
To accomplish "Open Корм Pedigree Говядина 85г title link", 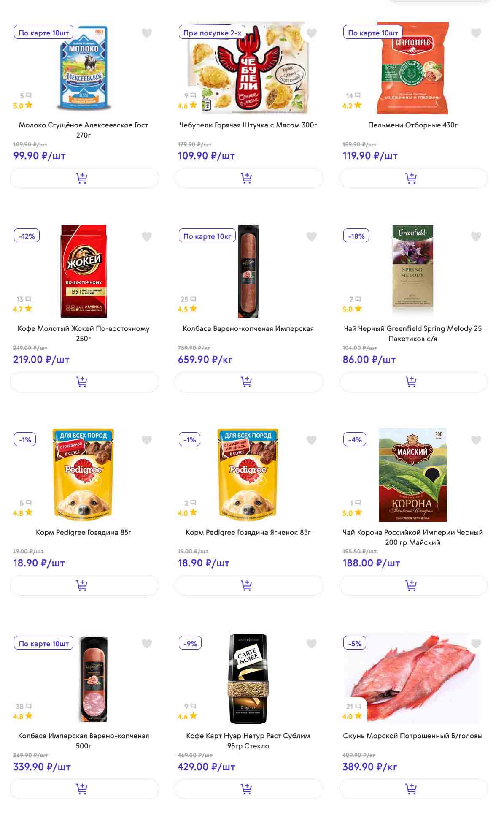I will point(84,532).
